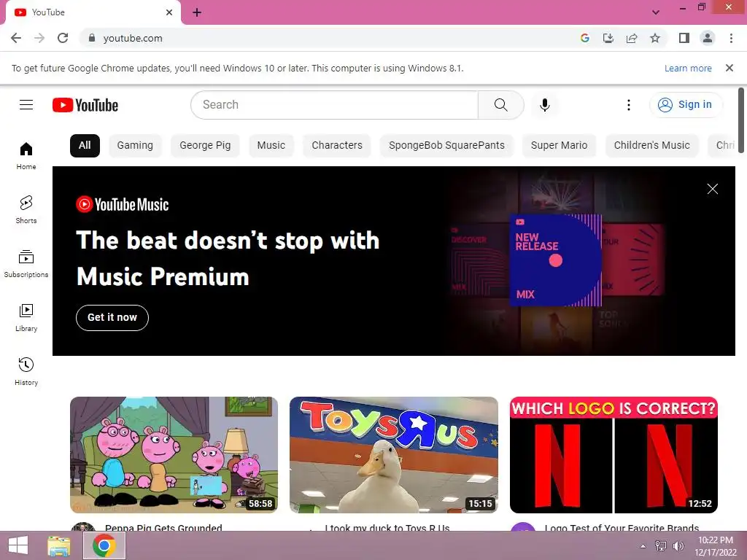The image size is (747, 560).
Task: View site information lock icon
Action: click(92, 38)
